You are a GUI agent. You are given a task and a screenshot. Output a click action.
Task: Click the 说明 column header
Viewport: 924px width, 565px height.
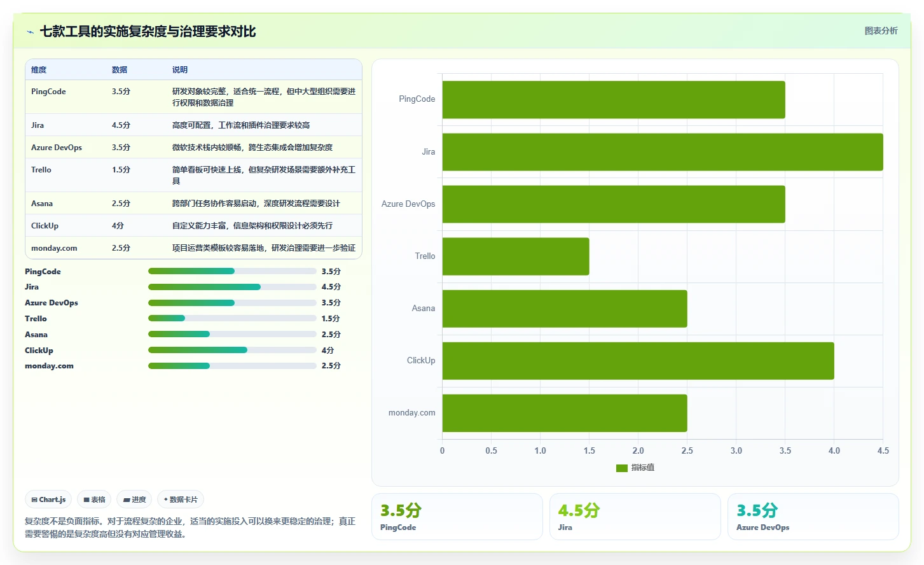click(x=180, y=70)
